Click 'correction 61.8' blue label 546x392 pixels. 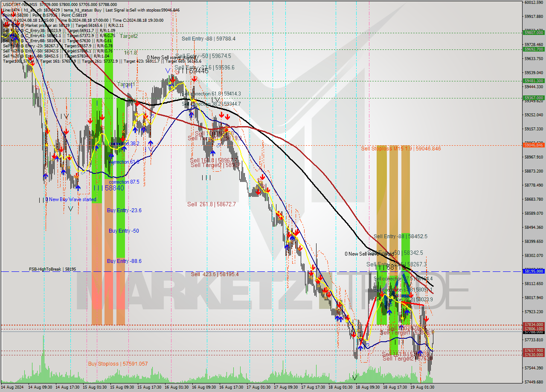(x=124, y=162)
